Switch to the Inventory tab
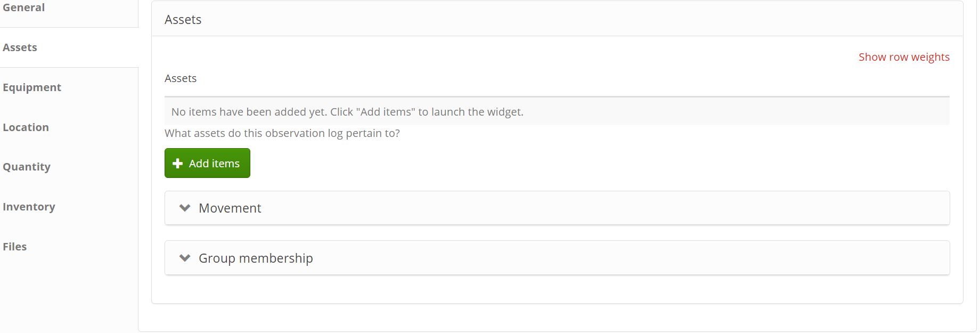This screenshot has width=980, height=333. 29,207
